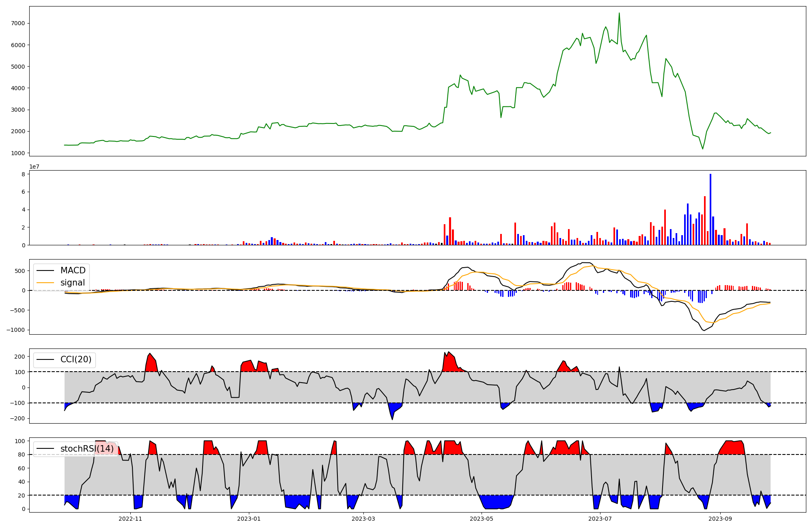Screen dimensions: 812x528
Task: Click the 7000 price axis tick label
Action: 18,24
